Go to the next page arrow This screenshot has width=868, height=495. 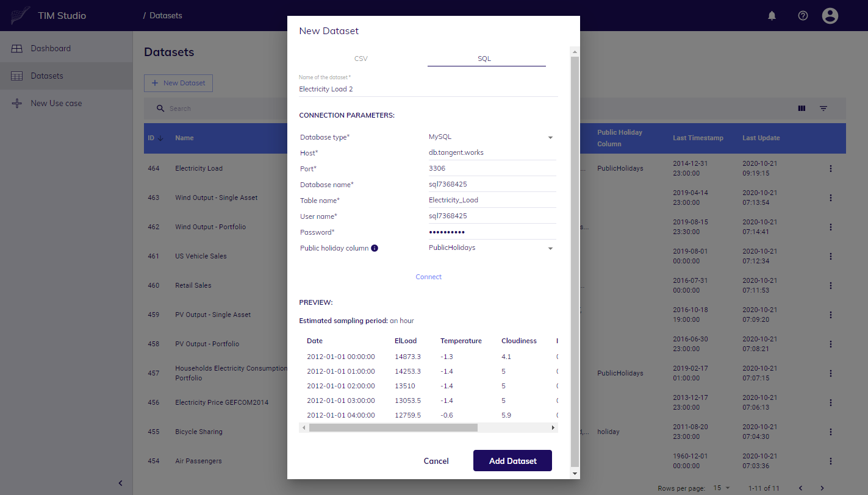point(822,488)
